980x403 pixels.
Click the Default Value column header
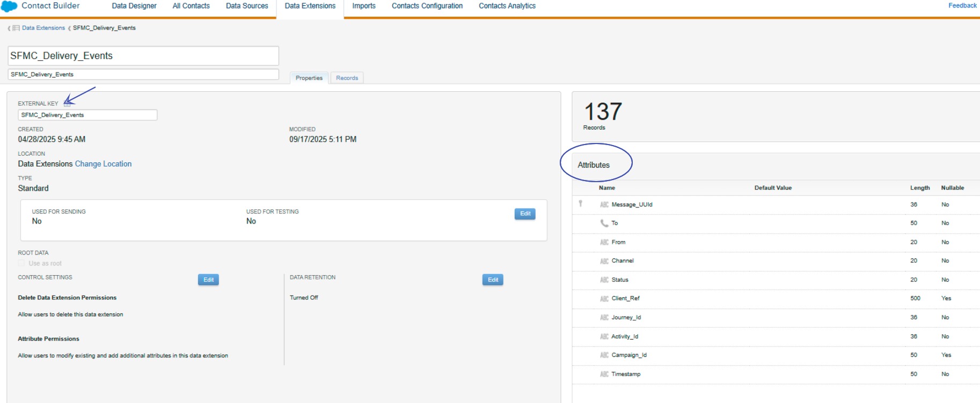[773, 188]
